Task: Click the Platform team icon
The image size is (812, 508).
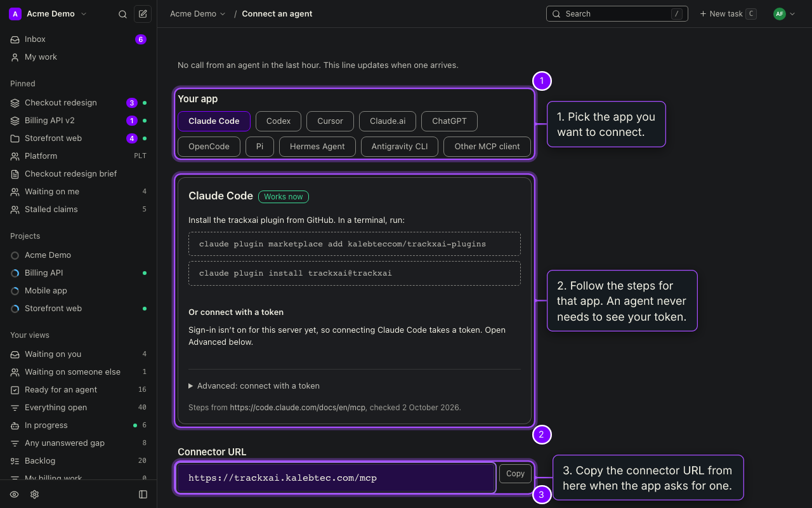Action: [15, 156]
